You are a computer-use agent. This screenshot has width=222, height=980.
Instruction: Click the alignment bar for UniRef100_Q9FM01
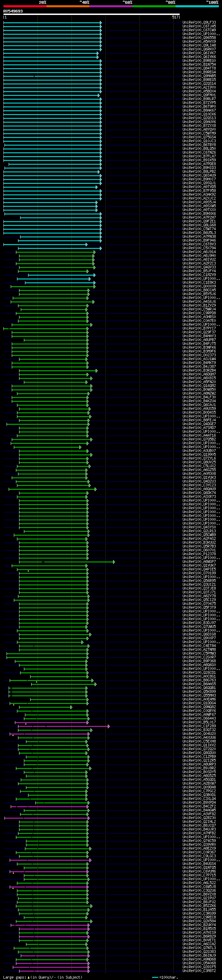point(52,95)
